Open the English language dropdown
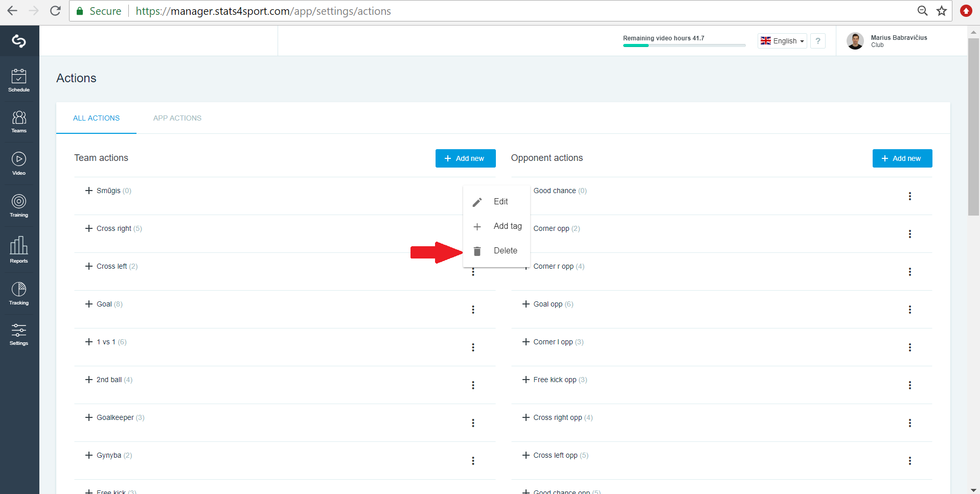The image size is (980, 494). (782, 41)
